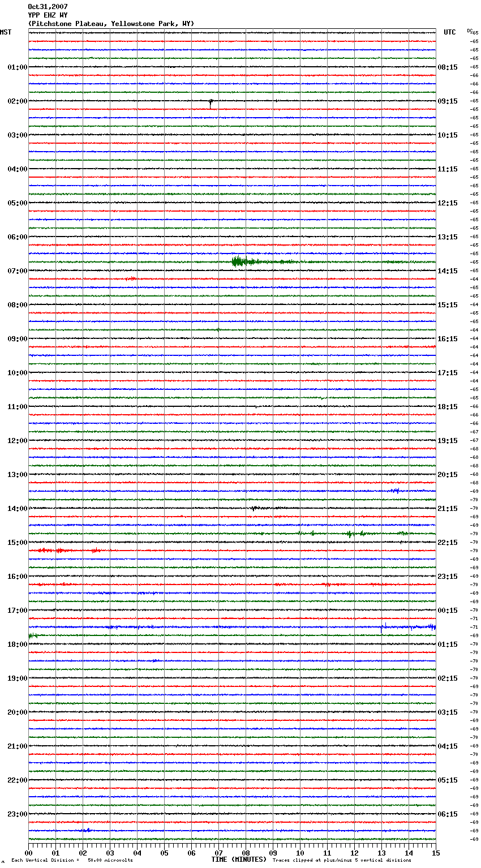This screenshot has height=868, width=481.
Task: Click the "DC" column header
Action: tap(470, 31)
